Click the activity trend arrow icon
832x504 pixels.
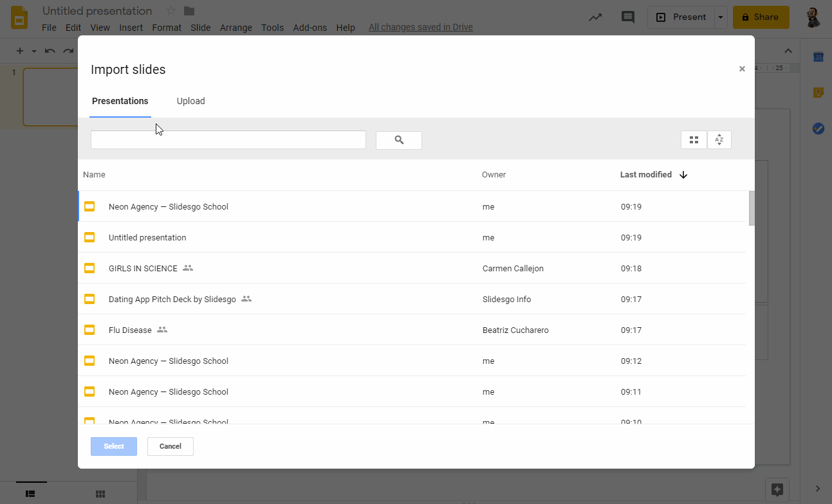pos(595,17)
